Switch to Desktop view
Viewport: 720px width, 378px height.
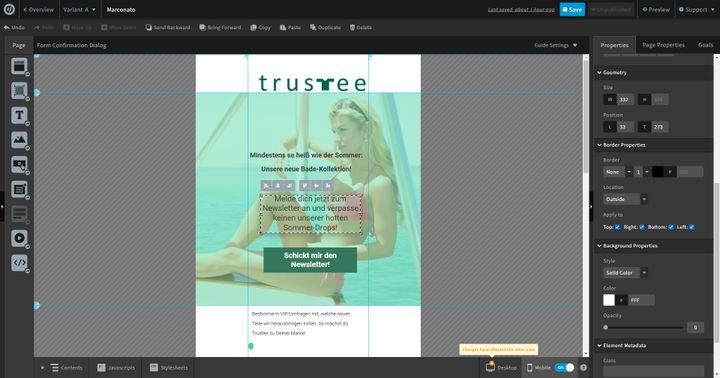tap(501, 368)
